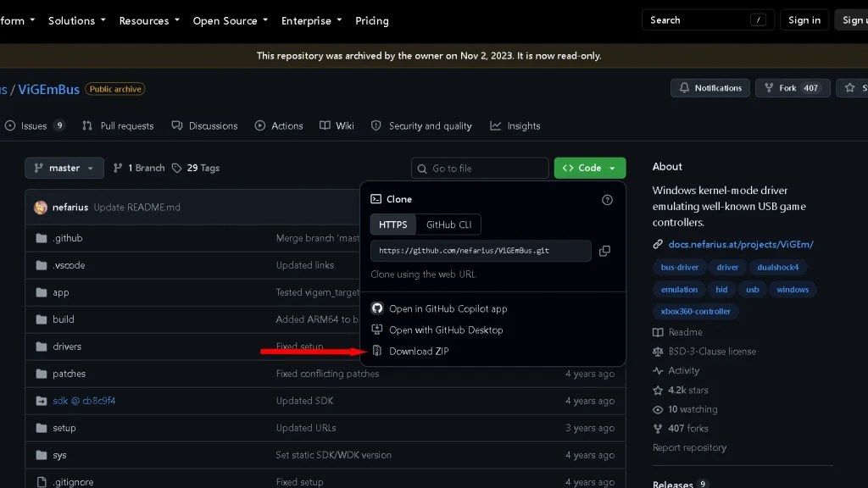Open the sdk @ cb8c9f4 submodule link
The width and height of the screenshot is (868, 488).
click(x=84, y=401)
